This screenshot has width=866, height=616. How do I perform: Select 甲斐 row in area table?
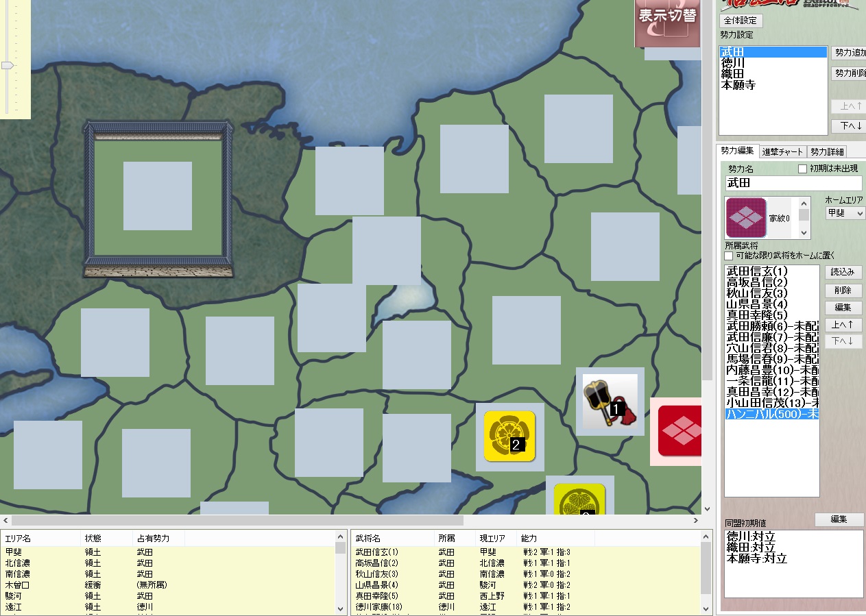tap(168, 552)
